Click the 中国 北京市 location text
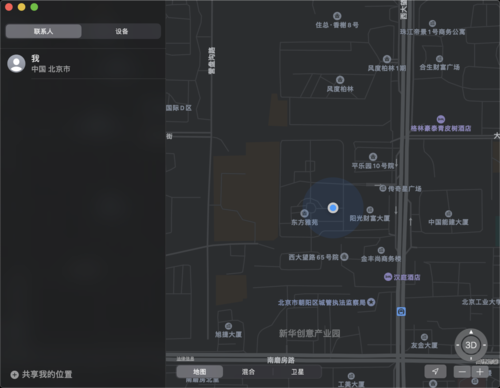This screenshot has width=500, height=388. click(51, 69)
